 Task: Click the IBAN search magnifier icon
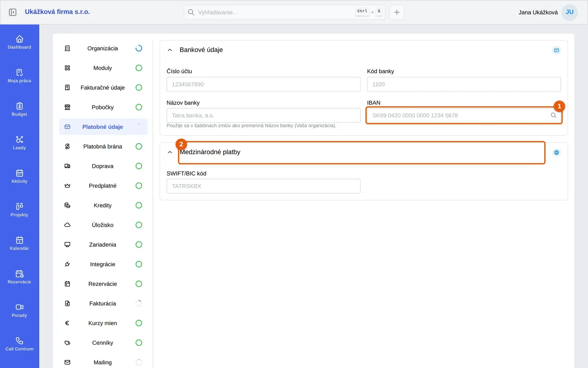(553, 115)
